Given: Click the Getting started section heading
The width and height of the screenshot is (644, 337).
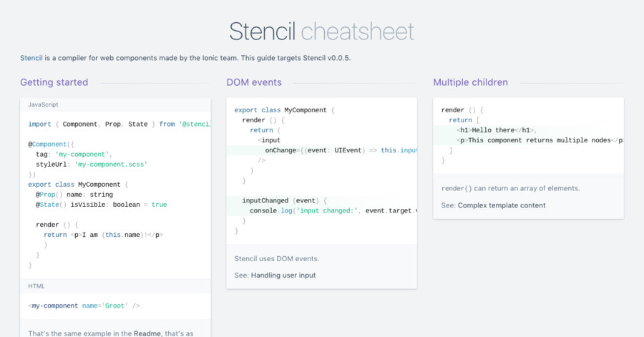Looking at the screenshot, I should tap(54, 82).
